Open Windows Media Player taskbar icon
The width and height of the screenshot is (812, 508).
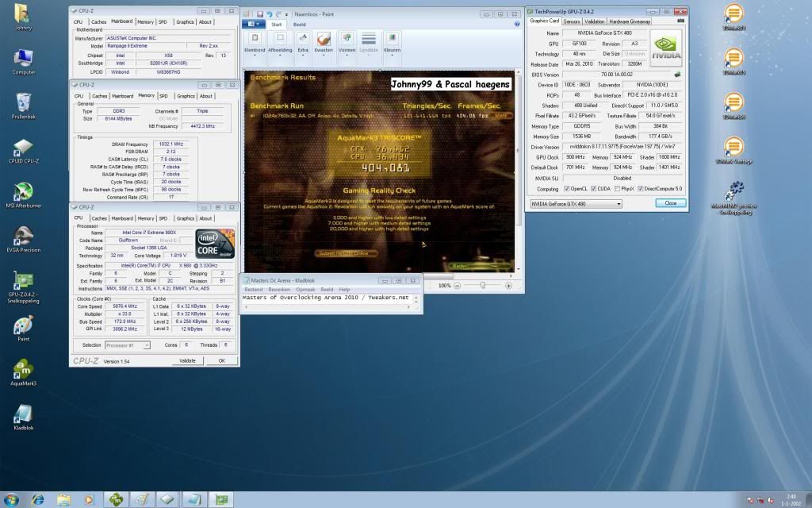click(89, 500)
